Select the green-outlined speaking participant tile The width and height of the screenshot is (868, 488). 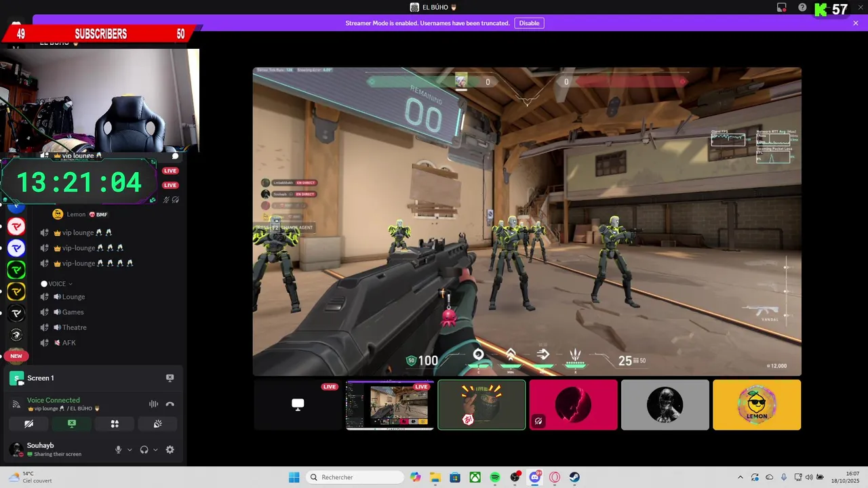(x=481, y=405)
